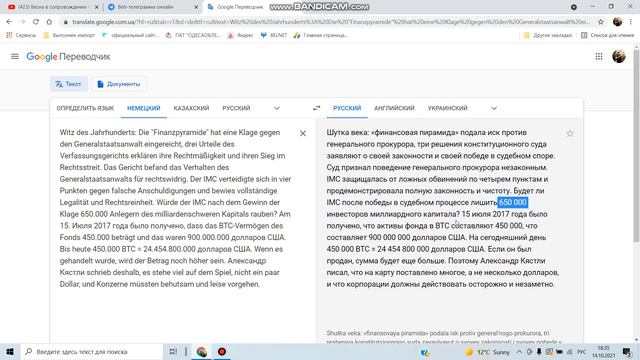Click inside the German source text box

point(176,208)
